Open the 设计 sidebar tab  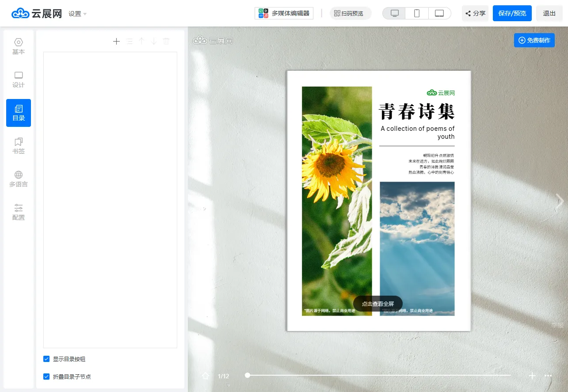pyautogui.click(x=19, y=80)
